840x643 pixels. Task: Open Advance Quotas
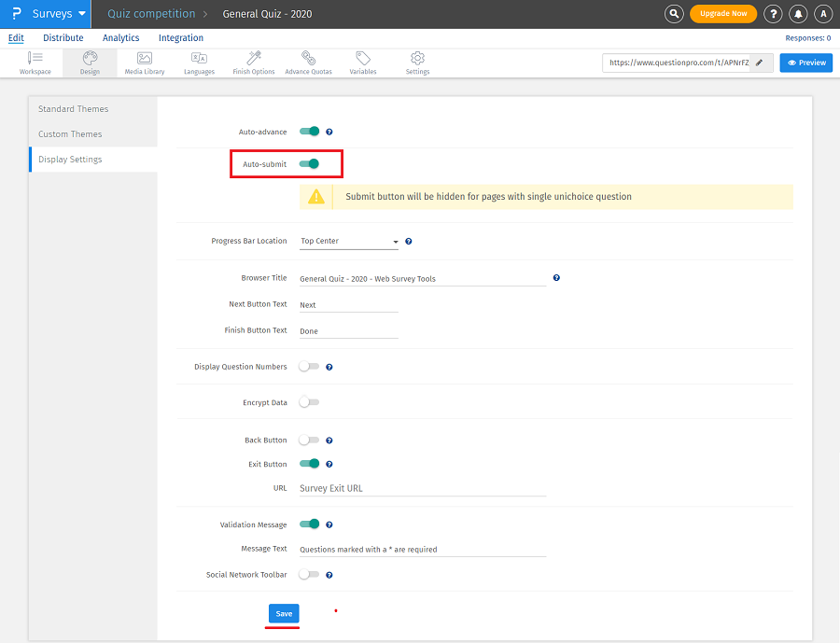[309, 63]
